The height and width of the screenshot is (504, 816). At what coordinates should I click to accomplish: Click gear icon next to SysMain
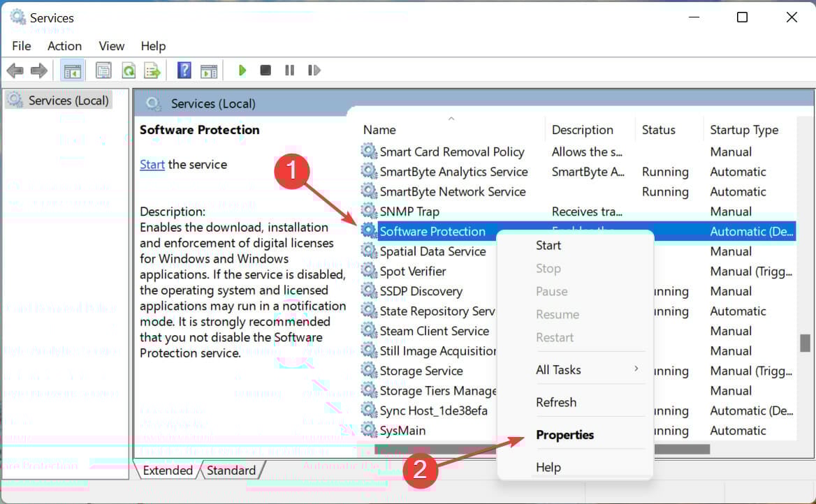[x=369, y=429]
